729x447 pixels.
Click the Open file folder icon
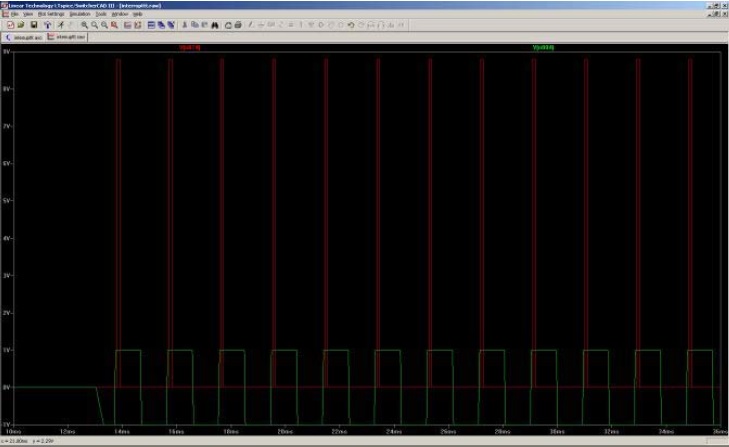point(21,25)
